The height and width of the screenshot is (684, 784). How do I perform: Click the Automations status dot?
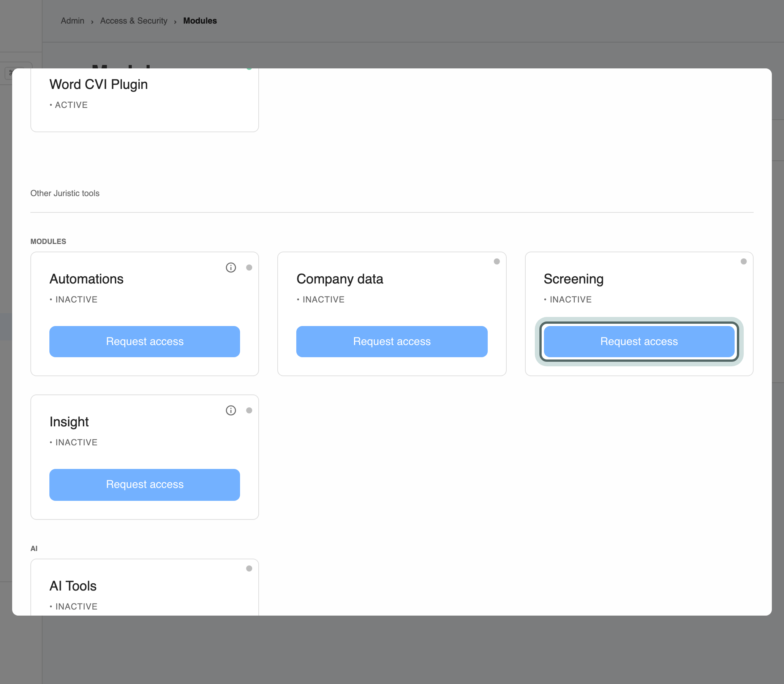(x=249, y=268)
